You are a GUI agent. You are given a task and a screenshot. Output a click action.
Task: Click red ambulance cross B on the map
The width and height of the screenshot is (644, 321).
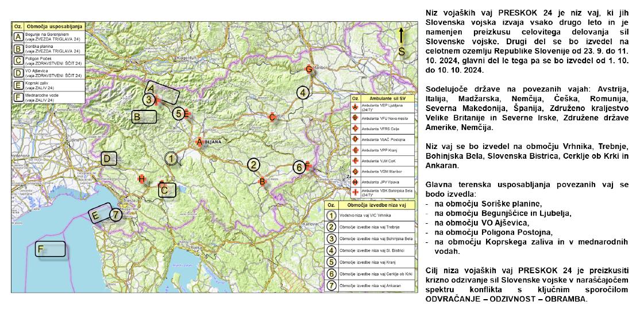click(262, 181)
